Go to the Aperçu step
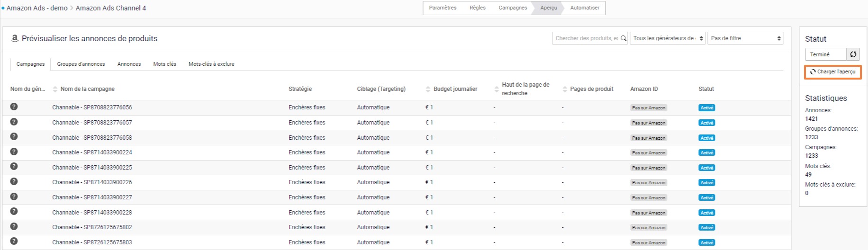868x250 pixels. (x=549, y=8)
